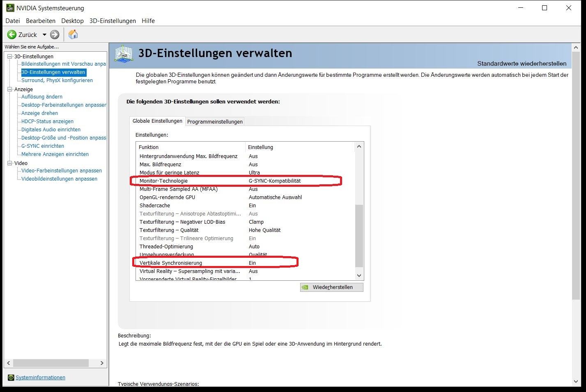The height and width of the screenshot is (392, 586).
Task: Open HDCP-Status anzeigen
Action: tap(47, 121)
